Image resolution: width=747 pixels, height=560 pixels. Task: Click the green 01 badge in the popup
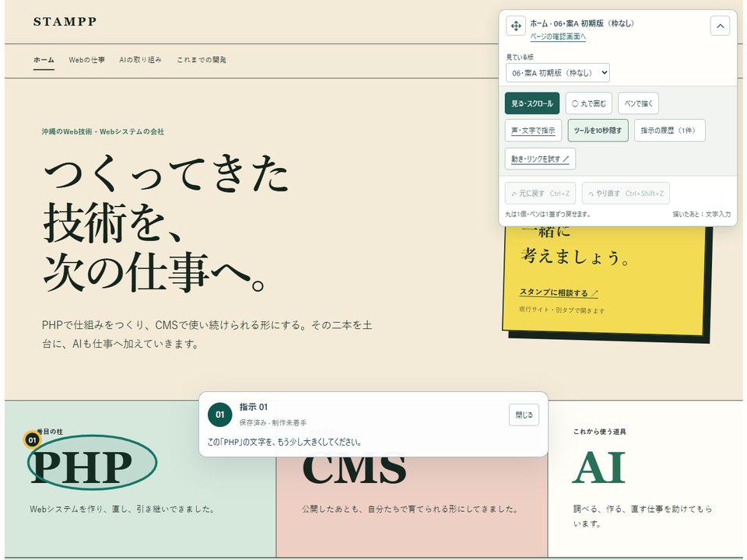(219, 415)
